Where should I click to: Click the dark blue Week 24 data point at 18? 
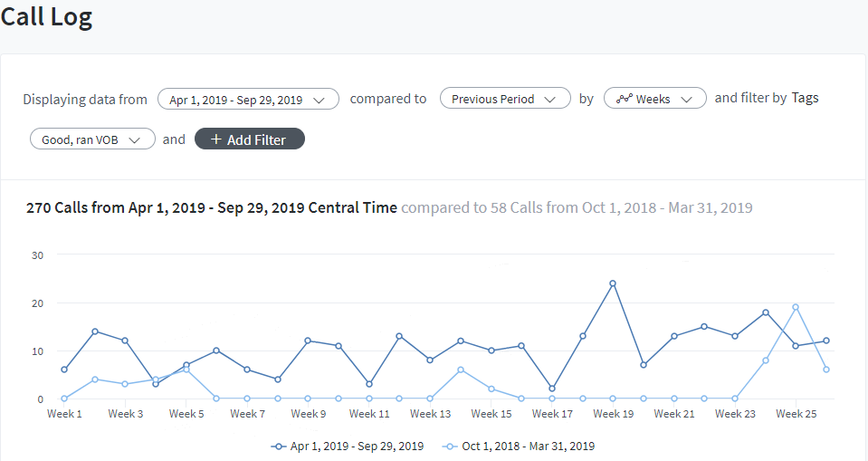tap(766, 312)
